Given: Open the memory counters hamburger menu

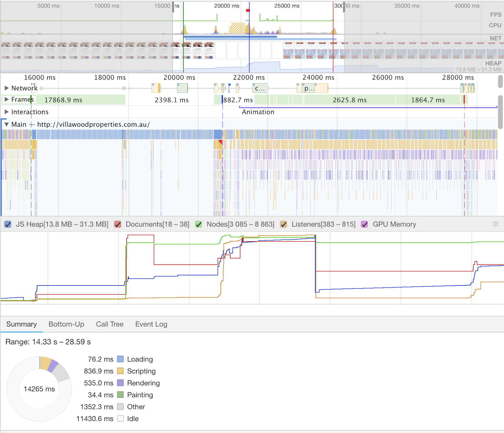Looking at the screenshot, I should (495, 224).
